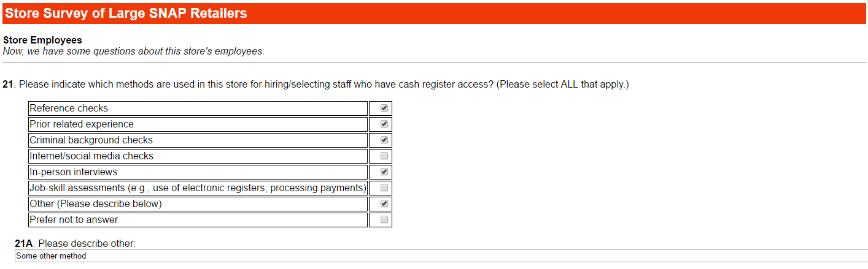Click the 'Internet/social media checks' label text
868x269 pixels.
pyautogui.click(x=91, y=156)
